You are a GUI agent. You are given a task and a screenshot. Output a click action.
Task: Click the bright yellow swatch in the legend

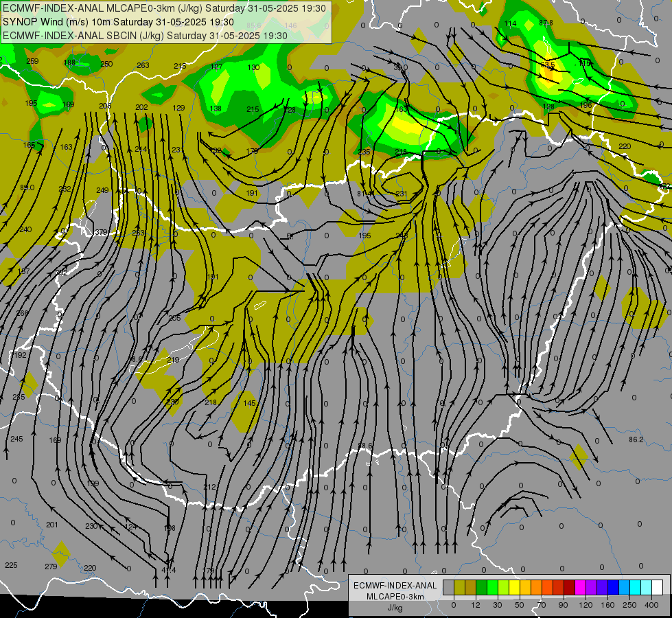[x=514, y=587]
